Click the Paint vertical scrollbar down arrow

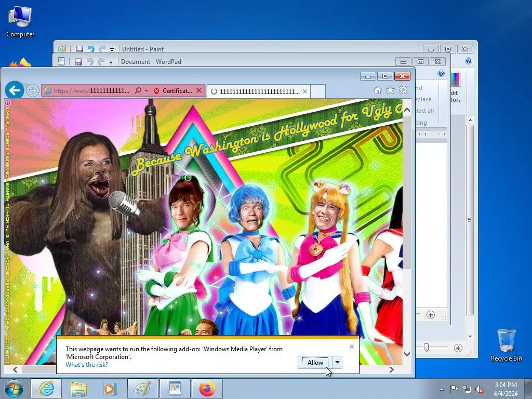(x=470, y=336)
